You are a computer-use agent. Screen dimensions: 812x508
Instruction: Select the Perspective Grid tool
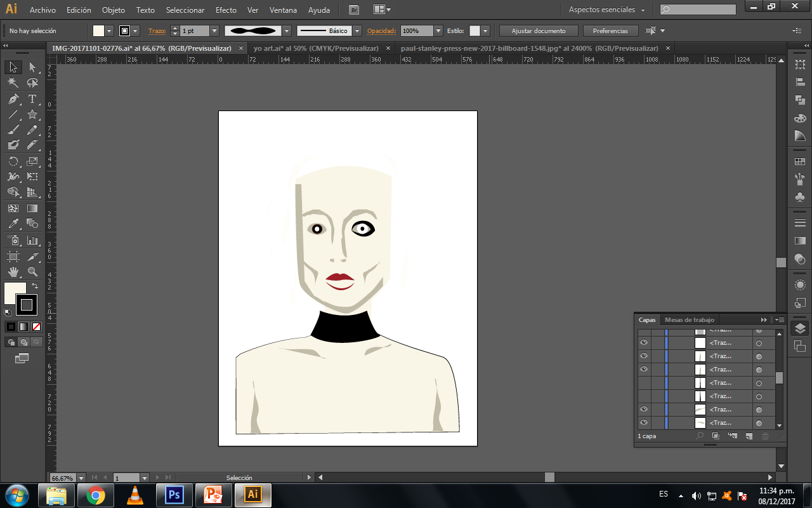click(x=32, y=192)
